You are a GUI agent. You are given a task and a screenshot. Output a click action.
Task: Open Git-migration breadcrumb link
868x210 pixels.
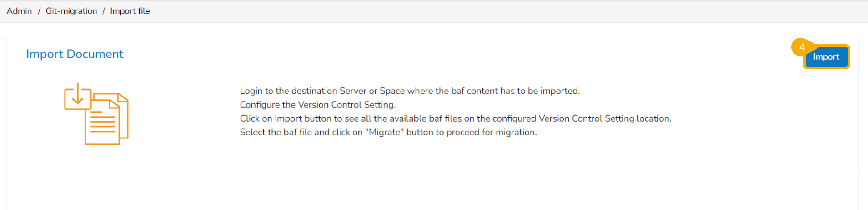pyautogui.click(x=71, y=11)
